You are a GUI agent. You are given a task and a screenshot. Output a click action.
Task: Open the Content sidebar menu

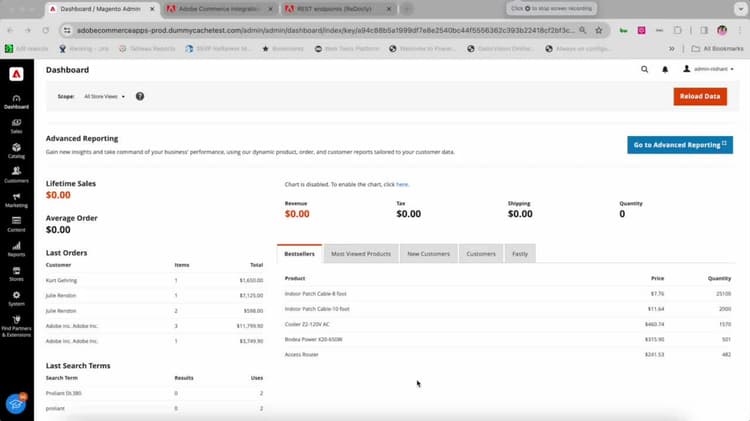[x=16, y=225]
